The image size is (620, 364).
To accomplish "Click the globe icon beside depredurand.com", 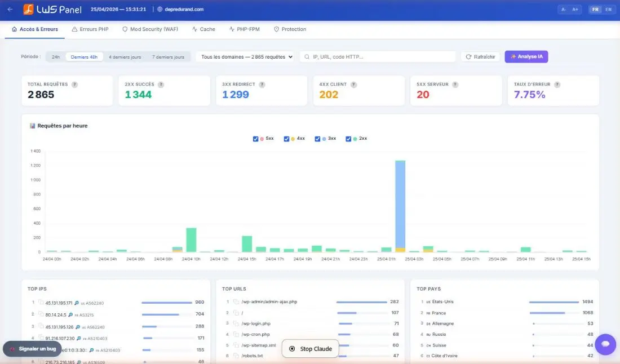I will coord(160,9).
